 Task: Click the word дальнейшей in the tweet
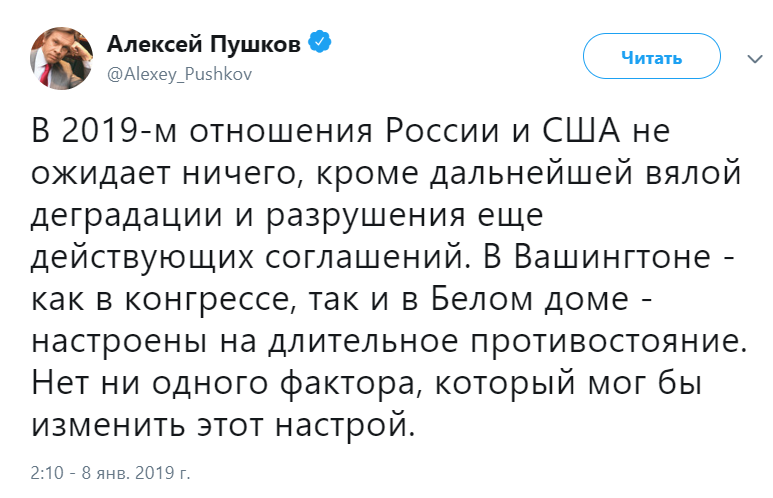coord(531,173)
